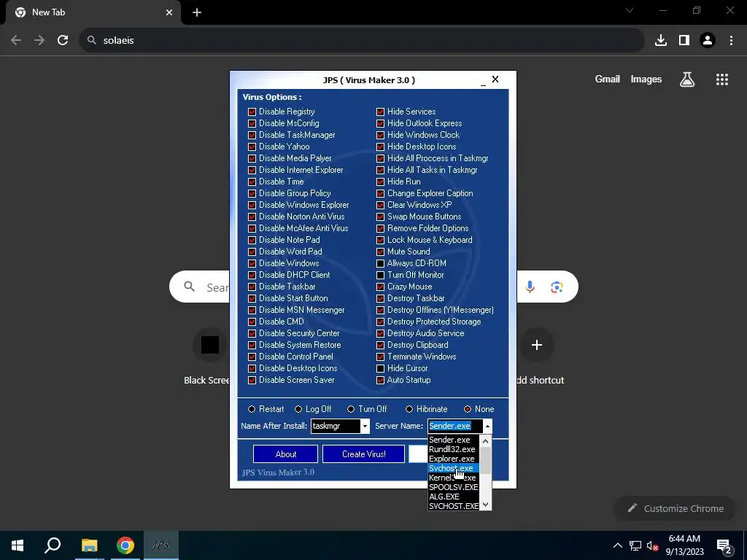This screenshot has width=747, height=560.
Task: Open the Windows Start menu
Action: point(18,545)
